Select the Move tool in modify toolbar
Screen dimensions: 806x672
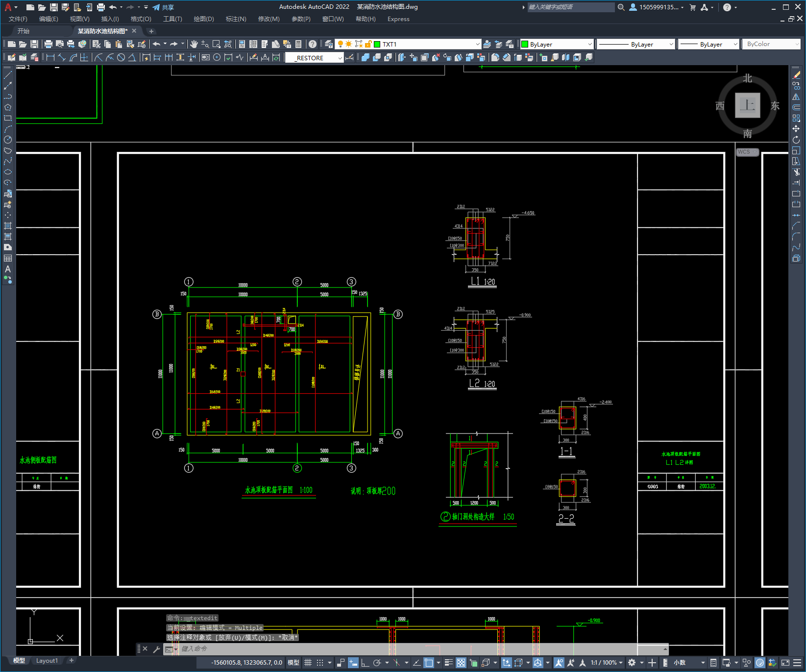(796, 129)
